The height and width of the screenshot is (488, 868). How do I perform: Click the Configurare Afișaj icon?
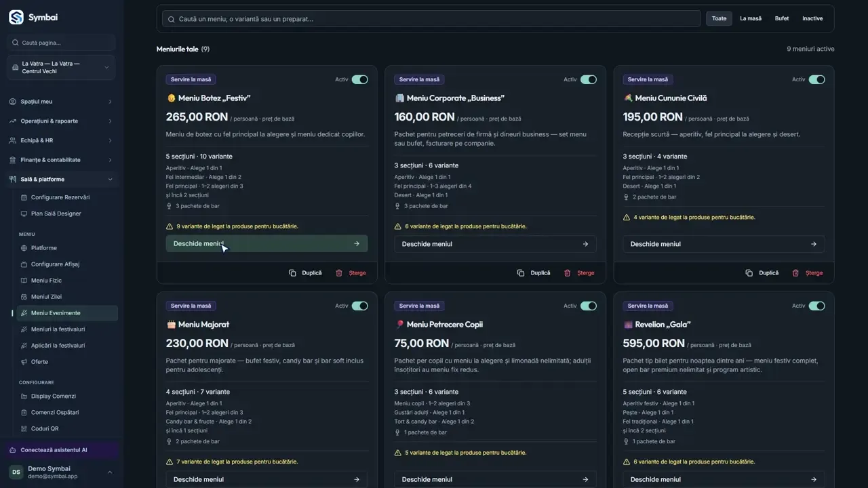point(24,264)
